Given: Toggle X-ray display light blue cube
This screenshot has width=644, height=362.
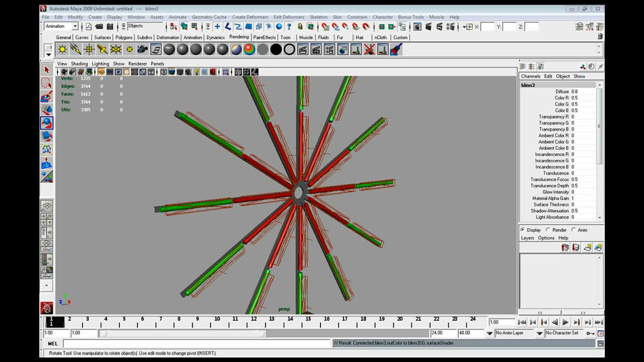Looking at the screenshot, I should pos(205,72).
